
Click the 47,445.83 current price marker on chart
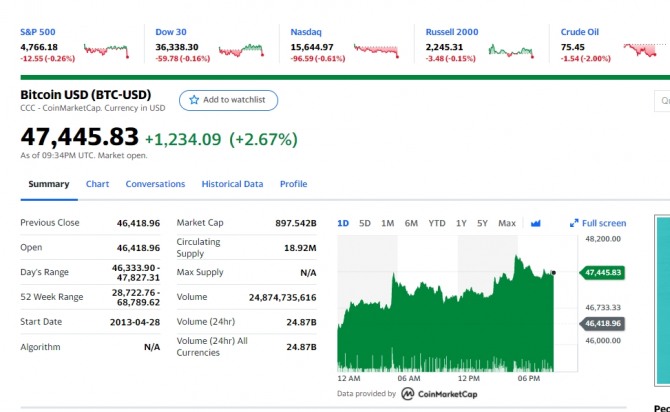(603, 272)
